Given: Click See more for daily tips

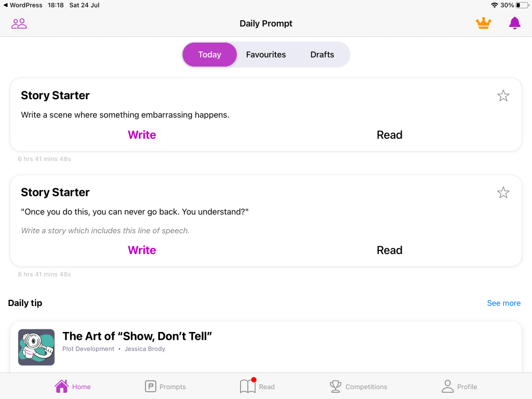Looking at the screenshot, I should pos(503,303).
